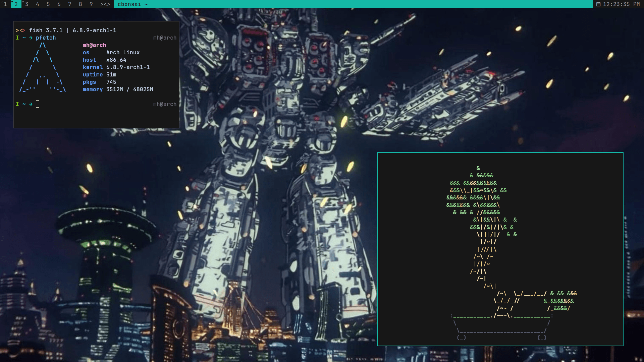Click the cbonsai window title in bar
Image resolution: width=644 pixels, height=362 pixels.
tap(132, 4)
